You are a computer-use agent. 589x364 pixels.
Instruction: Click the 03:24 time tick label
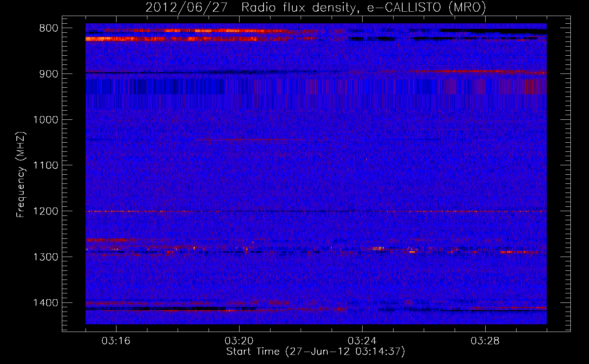click(362, 341)
